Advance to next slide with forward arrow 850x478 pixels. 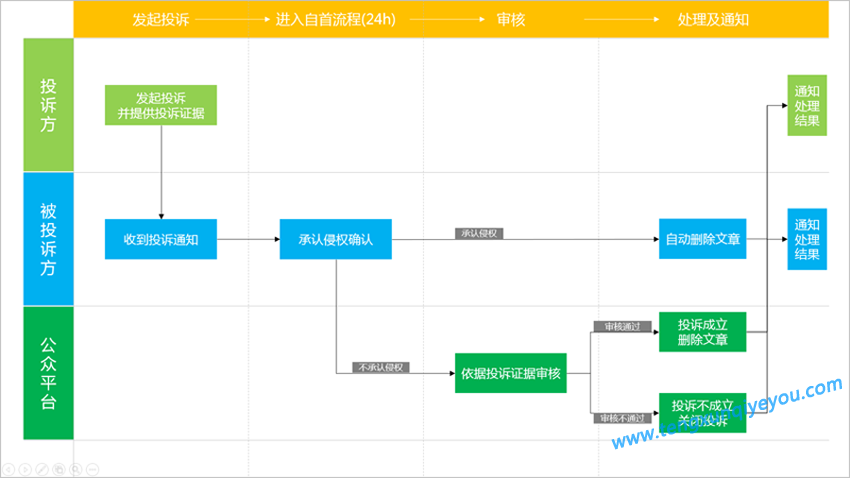(25, 469)
